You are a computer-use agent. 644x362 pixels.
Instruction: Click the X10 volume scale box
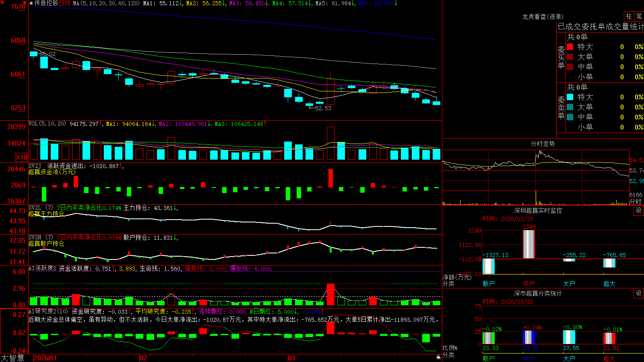click(x=21, y=157)
